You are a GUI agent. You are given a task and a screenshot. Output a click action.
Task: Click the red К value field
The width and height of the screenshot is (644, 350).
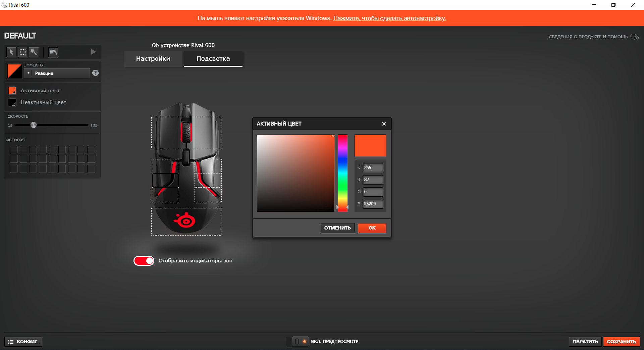[x=373, y=167]
